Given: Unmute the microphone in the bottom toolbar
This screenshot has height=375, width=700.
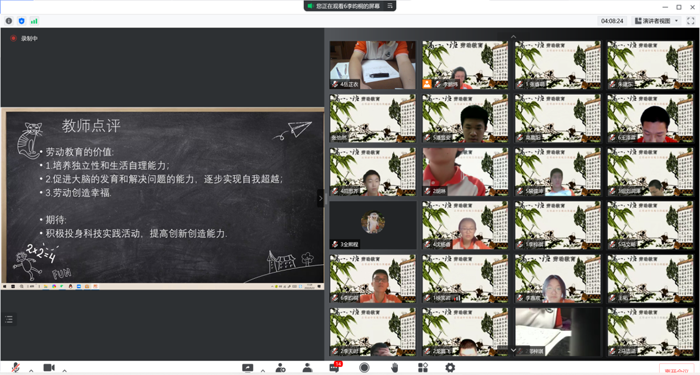Looking at the screenshot, I should tap(15, 367).
